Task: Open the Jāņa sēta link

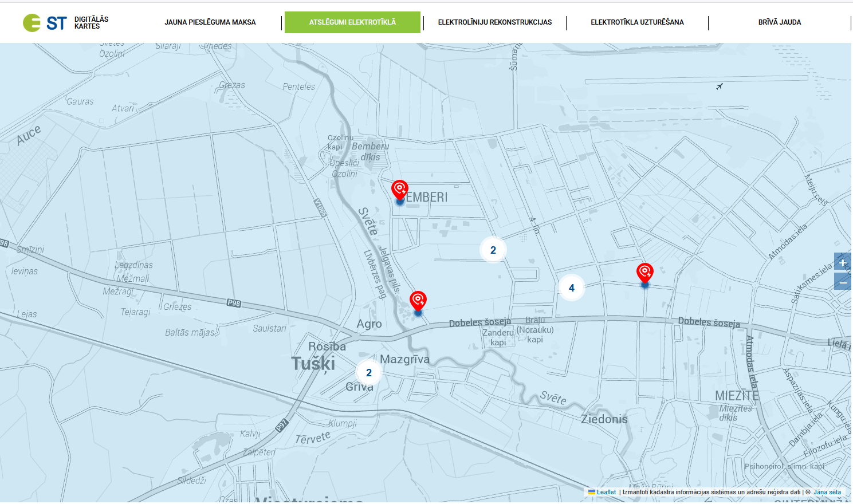Action: click(827, 492)
